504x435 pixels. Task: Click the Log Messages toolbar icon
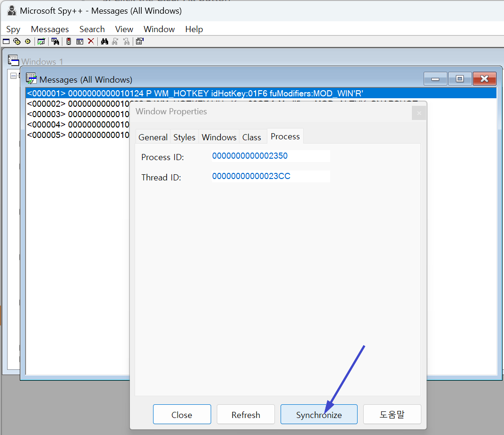(41, 42)
